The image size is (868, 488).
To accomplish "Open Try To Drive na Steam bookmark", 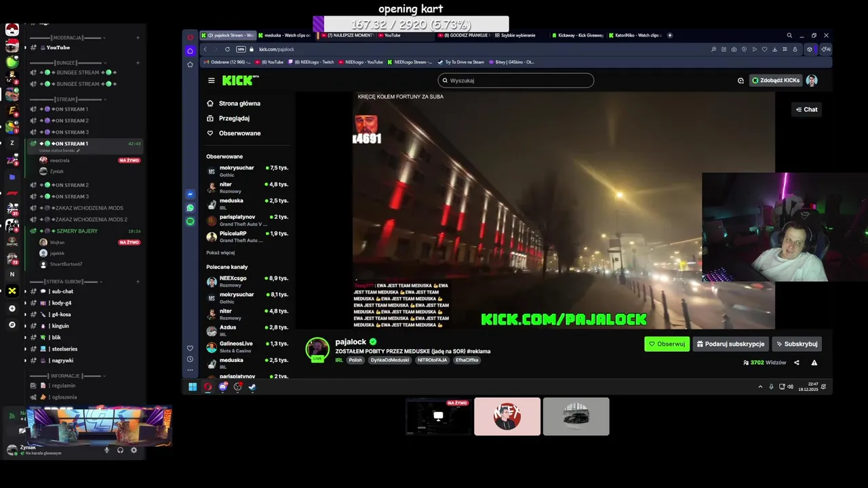I will pyautogui.click(x=461, y=62).
